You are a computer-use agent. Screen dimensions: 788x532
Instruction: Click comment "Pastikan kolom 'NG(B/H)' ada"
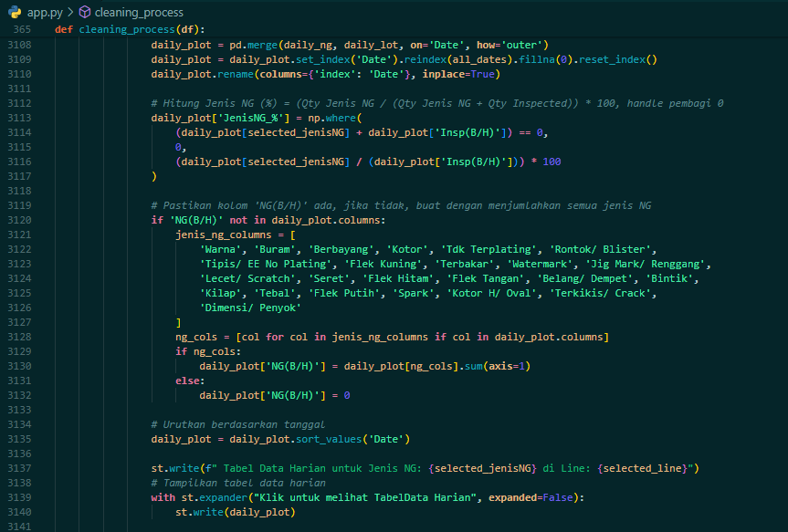point(241,205)
